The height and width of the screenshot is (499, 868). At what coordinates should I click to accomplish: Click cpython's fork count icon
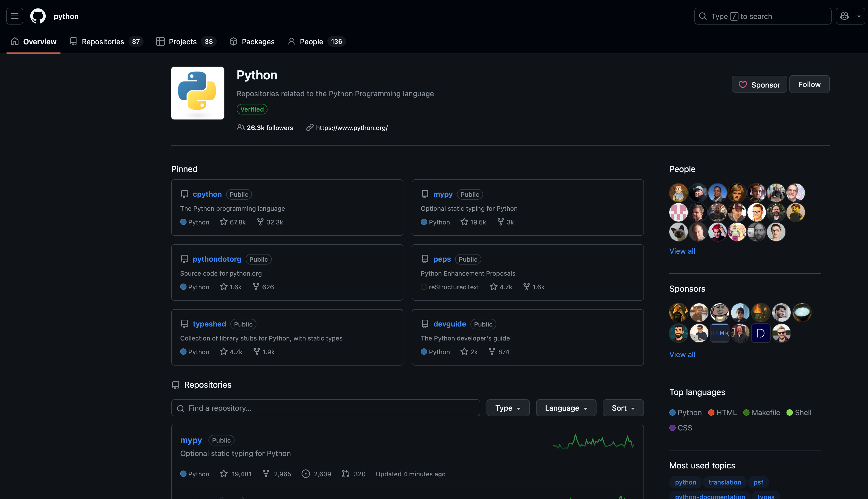click(x=260, y=222)
